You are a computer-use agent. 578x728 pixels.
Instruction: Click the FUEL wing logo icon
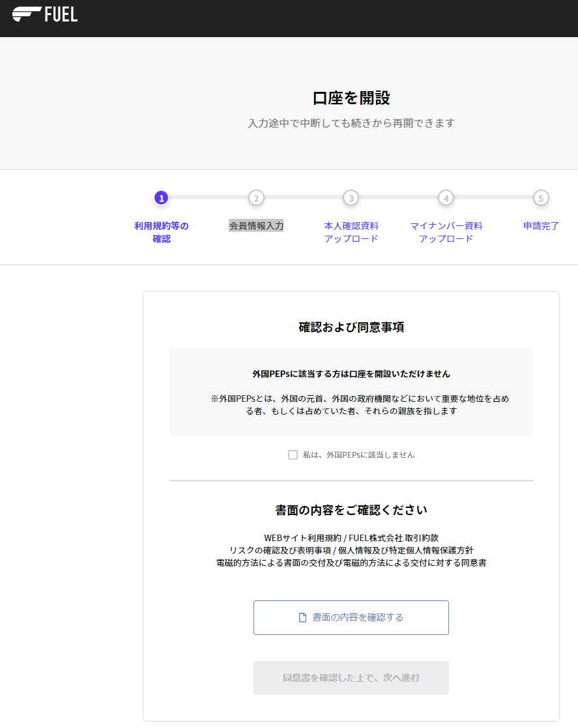tap(25, 14)
